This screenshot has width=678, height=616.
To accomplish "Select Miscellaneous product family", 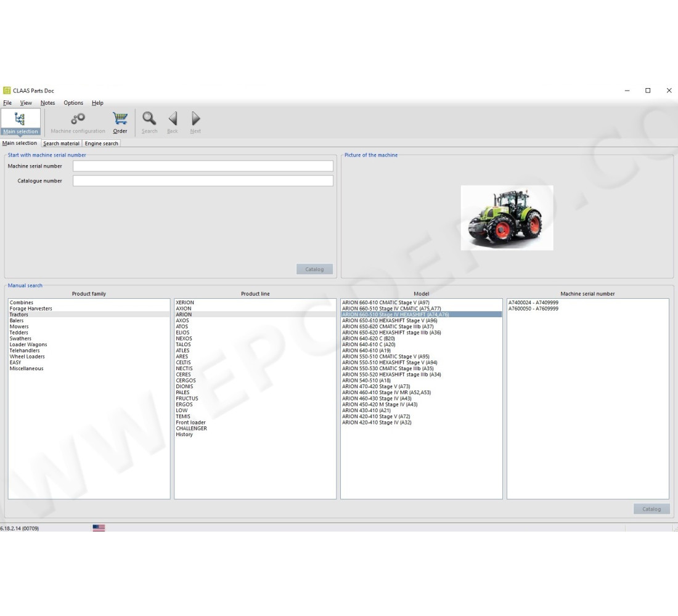I will tap(89, 369).
